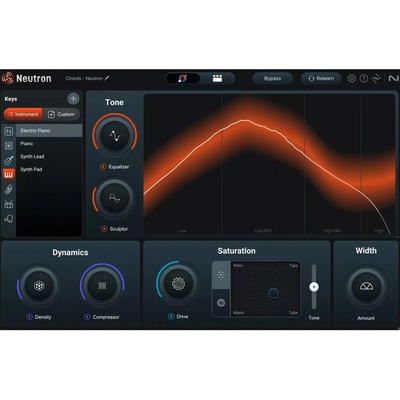Viewport: 400px width, 400px height.
Task: Click Warm corner of saturation pad
Action: [x=239, y=313]
